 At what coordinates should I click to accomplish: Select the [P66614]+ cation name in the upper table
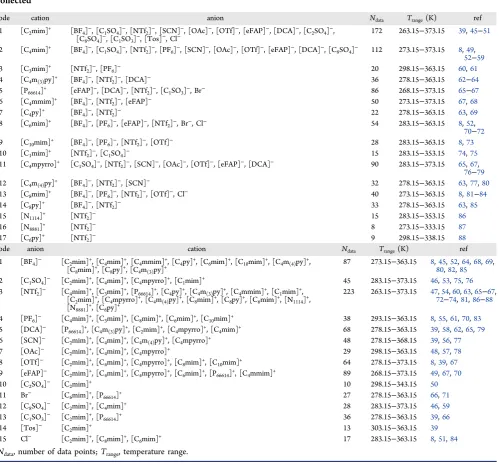pyautogui.click(x=33, y=91)
